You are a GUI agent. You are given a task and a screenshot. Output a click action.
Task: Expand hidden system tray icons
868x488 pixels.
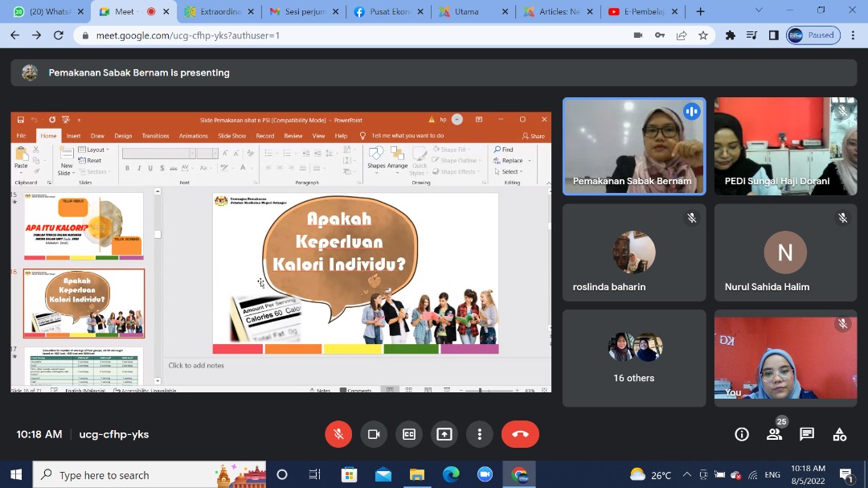coord(687,474)
